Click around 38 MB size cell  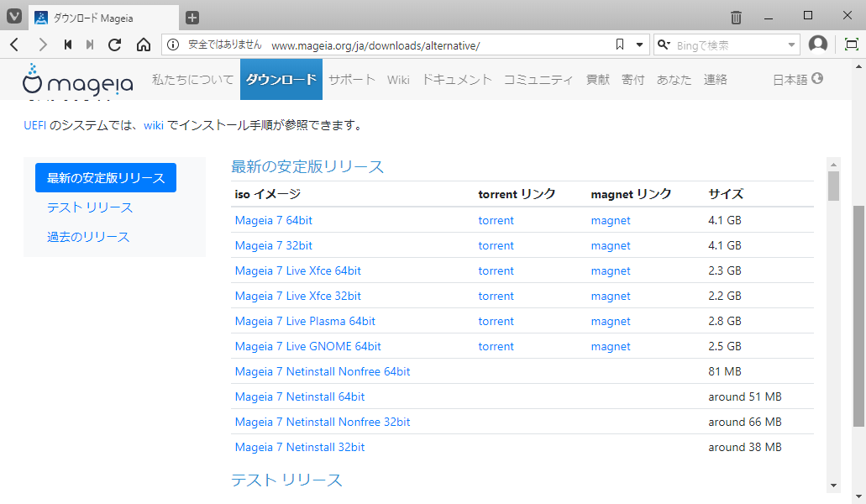click(745, 447)
